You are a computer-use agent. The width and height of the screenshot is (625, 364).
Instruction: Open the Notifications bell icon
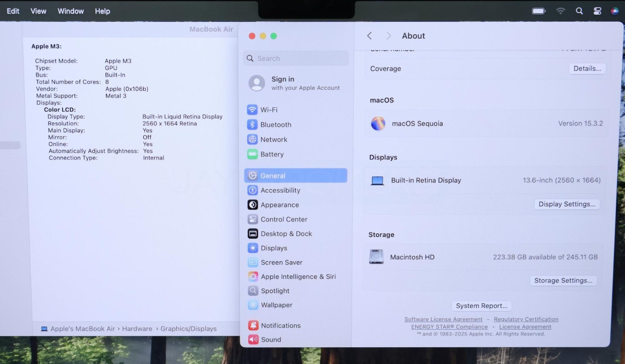click(x=253, y=325)
